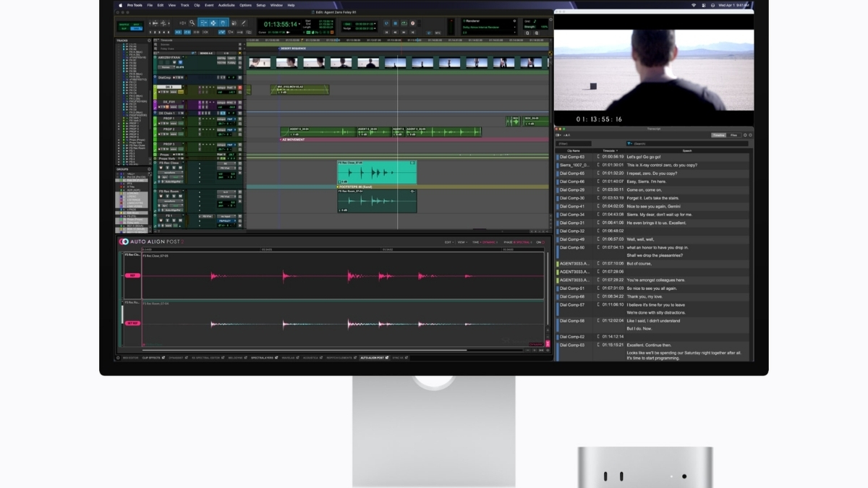The image size is (868, 488).
Task: Select the Grabber hand tool
Action: [x=224, y=22]
